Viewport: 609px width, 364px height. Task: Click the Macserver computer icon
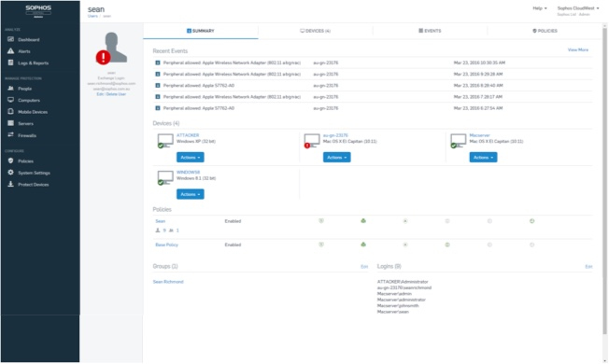[x=458, y=141]
